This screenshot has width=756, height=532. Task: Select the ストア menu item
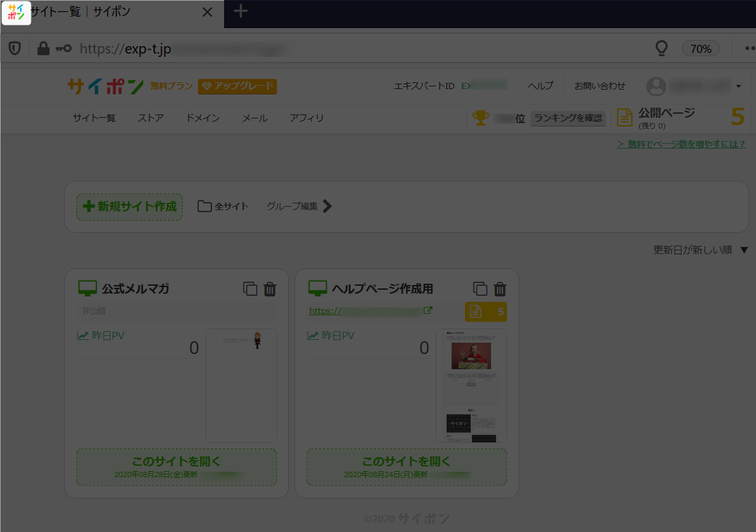[151, 118]
